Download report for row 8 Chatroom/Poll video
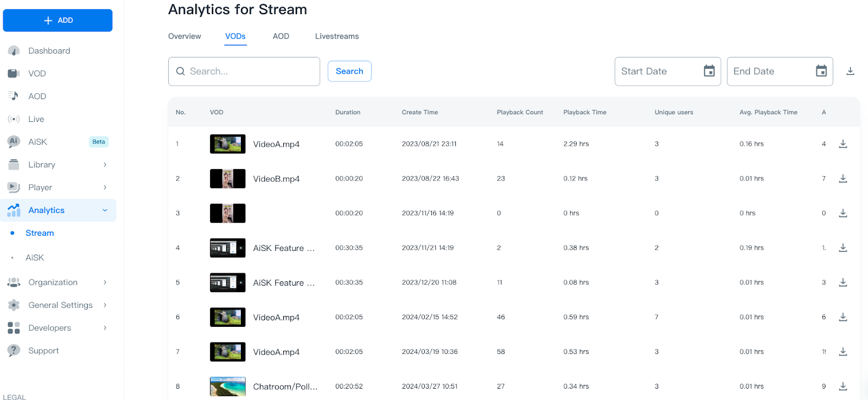Screen dimensions: 868x400 [x=843, y=386]
